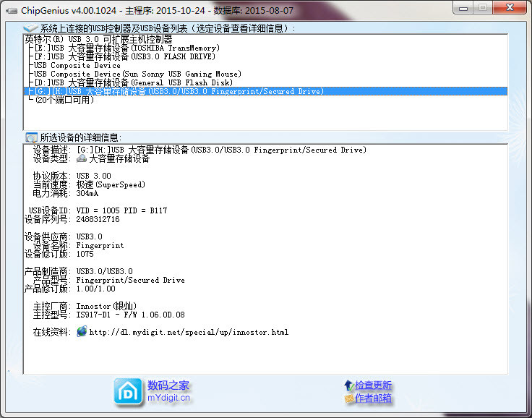Click the icon left of 所选设备的详细信息
Screen dimensions: 532x418
click(31, 137)
